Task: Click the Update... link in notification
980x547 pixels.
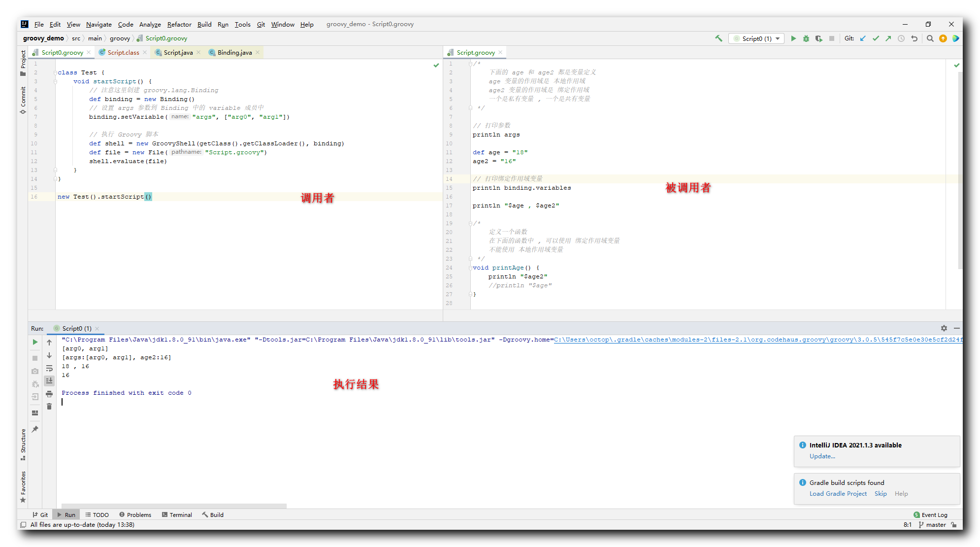Action: click(822, 456)
